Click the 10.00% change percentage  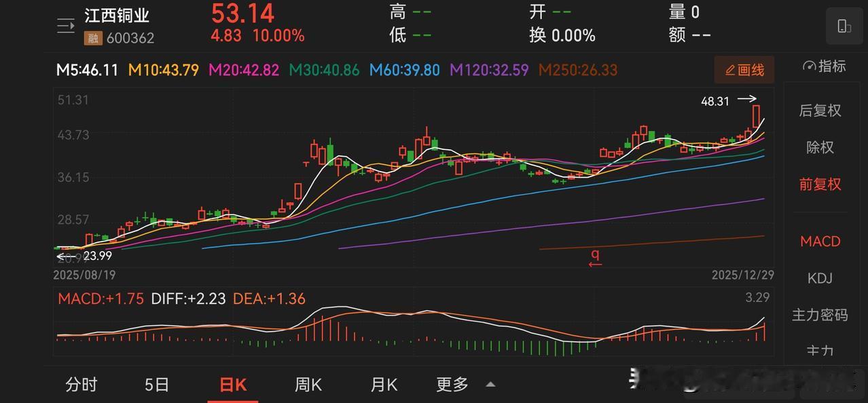(278, 35)
